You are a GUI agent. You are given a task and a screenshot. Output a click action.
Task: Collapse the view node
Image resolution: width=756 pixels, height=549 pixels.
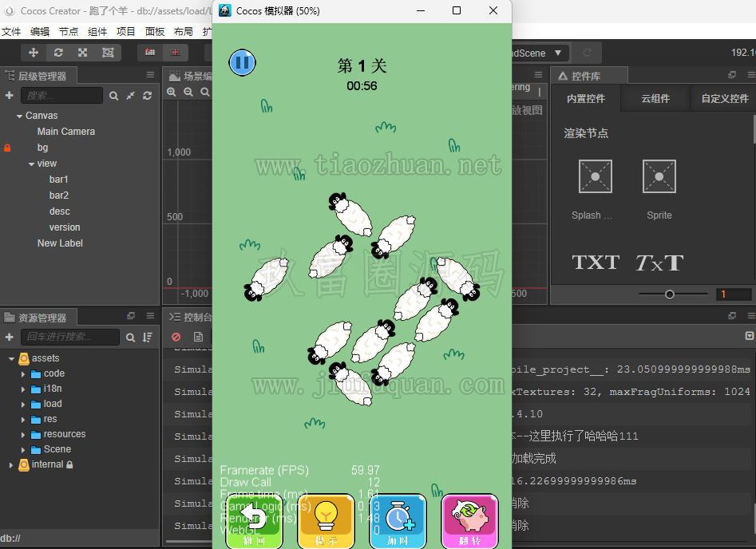click(31, 164)
